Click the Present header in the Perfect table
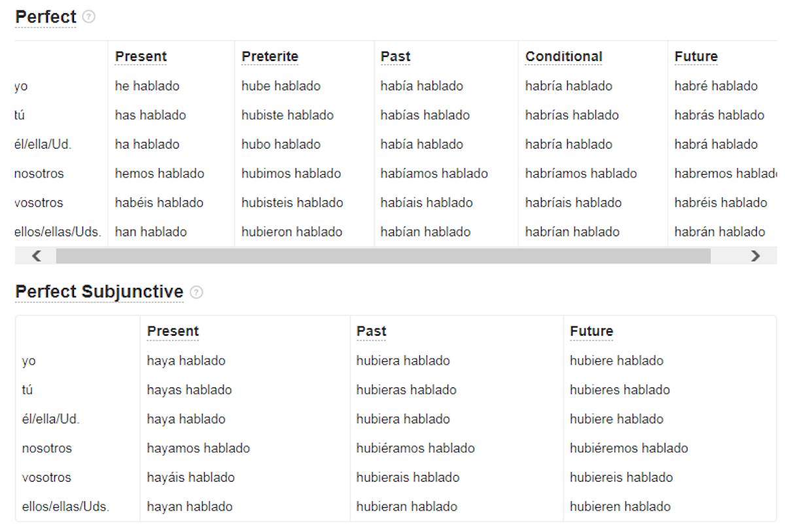 tap(141, 57)
